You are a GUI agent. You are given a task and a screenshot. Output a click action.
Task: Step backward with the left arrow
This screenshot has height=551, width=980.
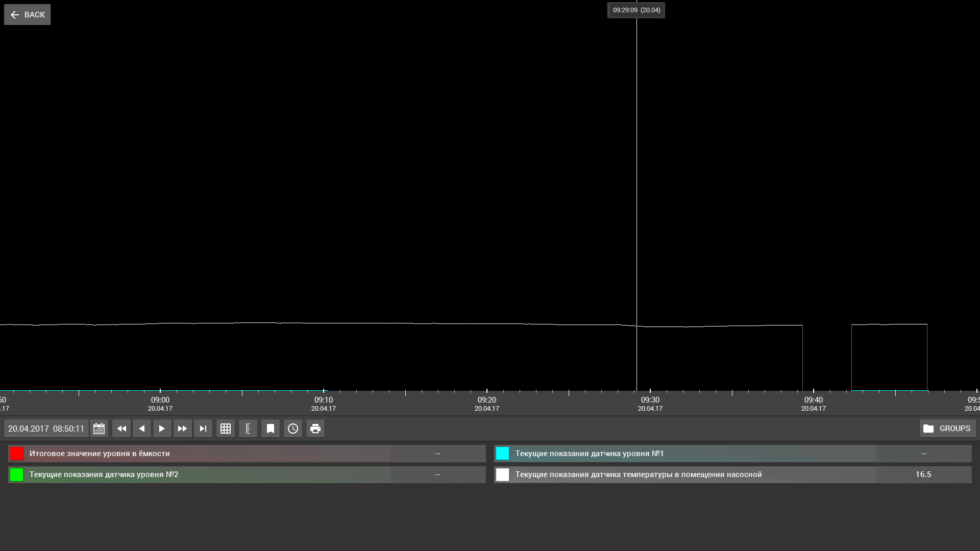(142, 429)
